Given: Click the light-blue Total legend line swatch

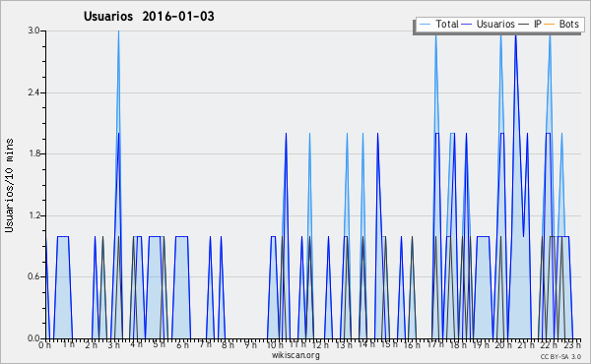Looking at the screenshot, I should (425, 25).
